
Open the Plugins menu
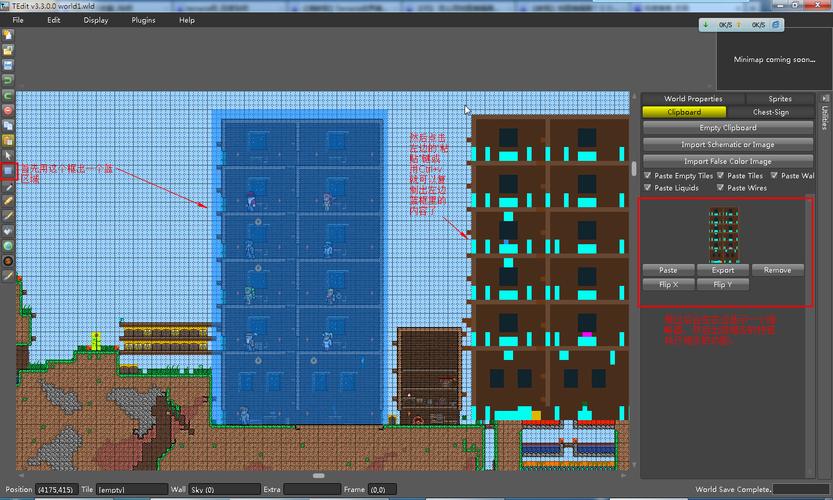click(143, 20)
